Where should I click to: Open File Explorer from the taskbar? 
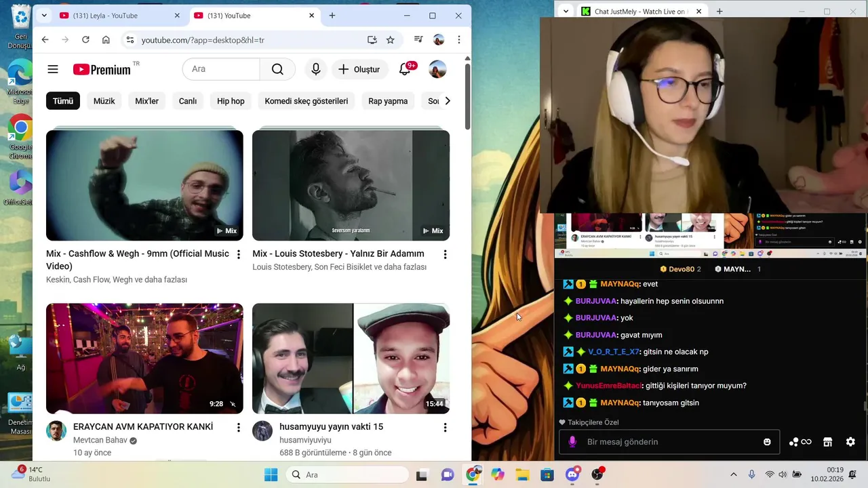point(522,474)
